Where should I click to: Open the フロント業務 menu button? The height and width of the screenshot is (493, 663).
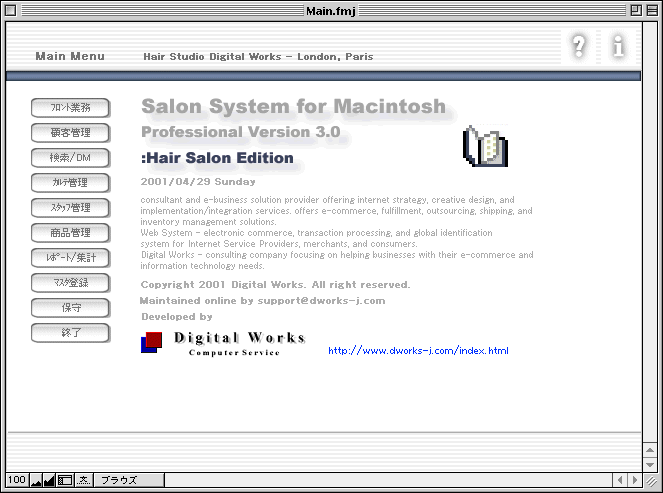(x=71, y=108)
